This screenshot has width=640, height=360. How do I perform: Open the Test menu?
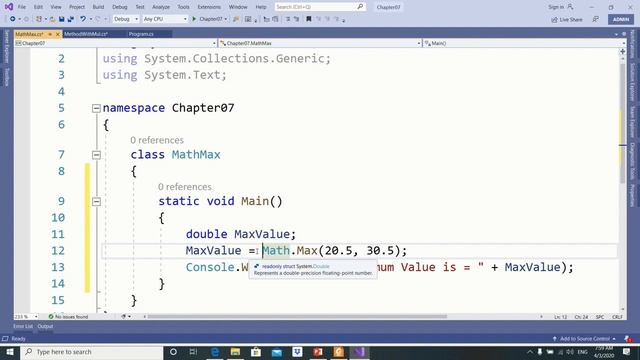click(x=140, y=7)
